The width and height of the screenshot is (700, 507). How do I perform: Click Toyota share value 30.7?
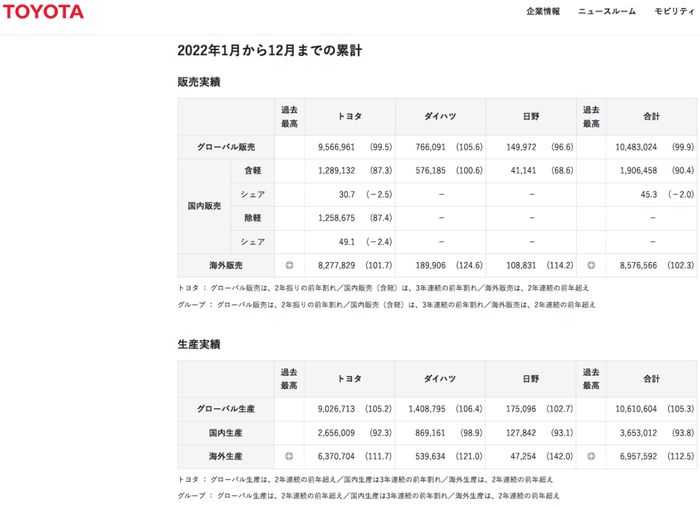tap(347, 195)
